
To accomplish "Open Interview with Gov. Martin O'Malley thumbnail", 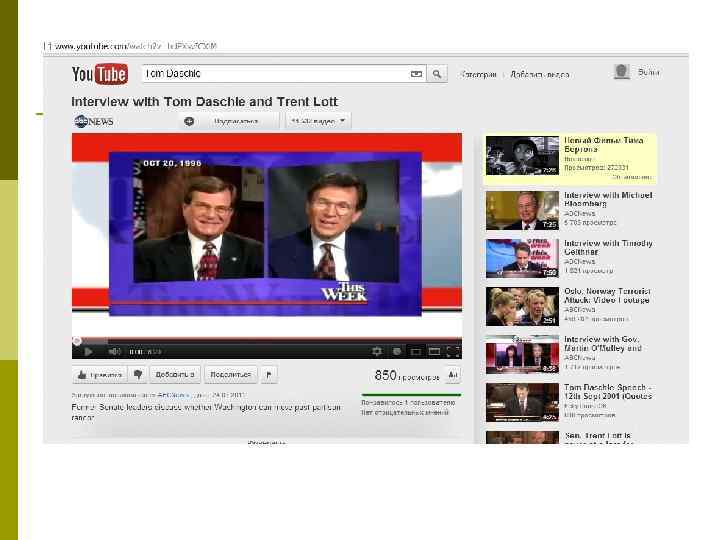I will click(x=523, y=354).
